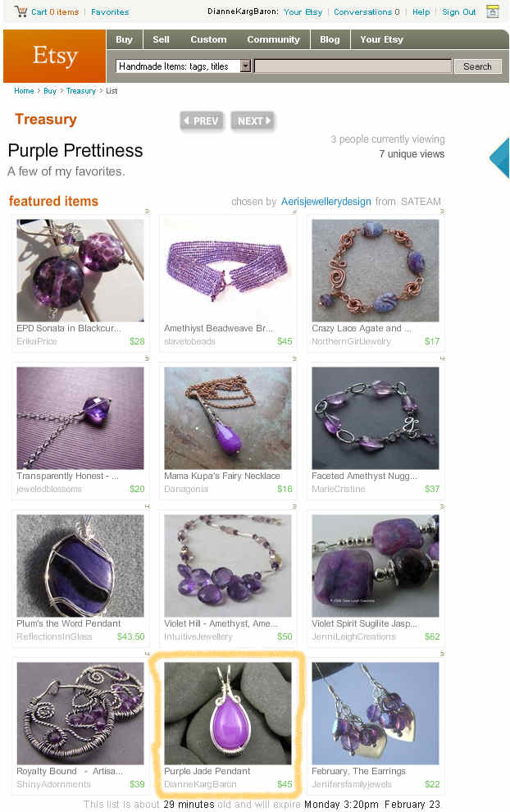Go to previous treasury with PREV
This screenshot has width=510, height=812.
click(202, 121)
